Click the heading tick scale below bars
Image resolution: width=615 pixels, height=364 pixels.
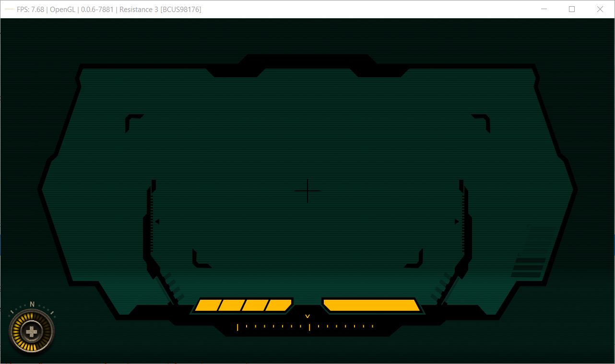click(305, 327)
